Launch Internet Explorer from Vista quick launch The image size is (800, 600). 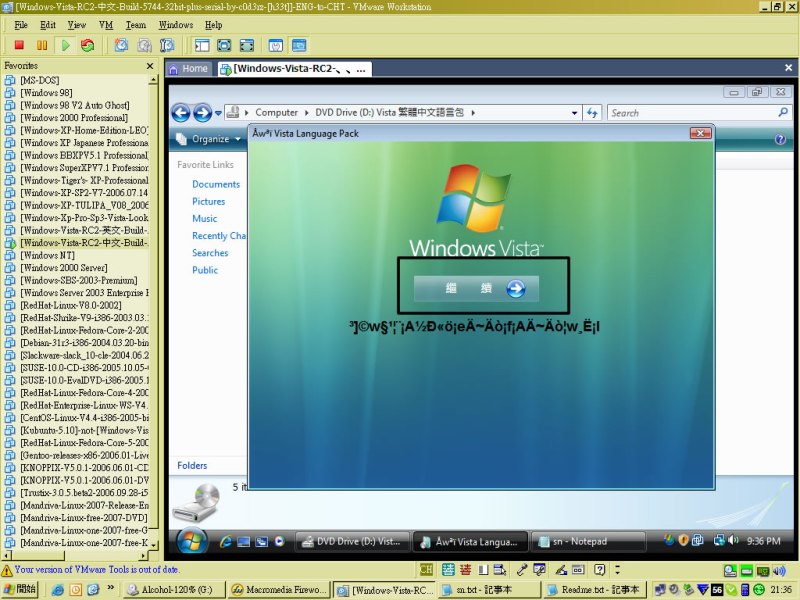(x=226, y=542)
